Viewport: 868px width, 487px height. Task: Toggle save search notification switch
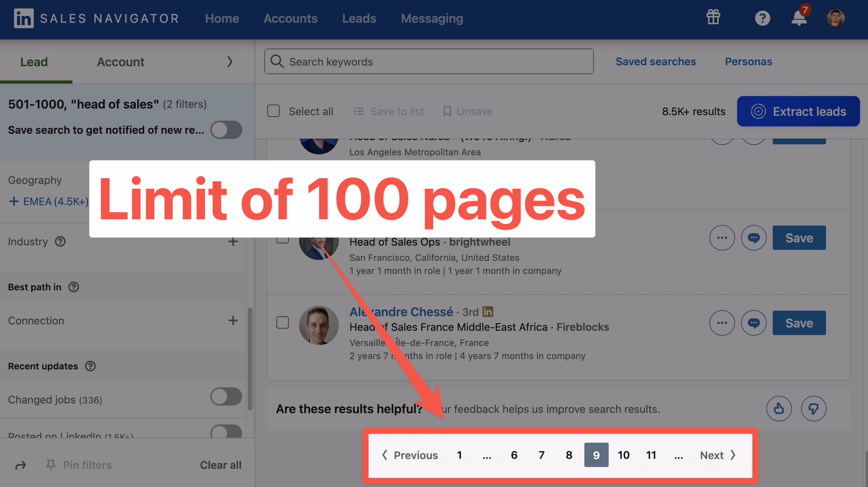pos(226,130)
